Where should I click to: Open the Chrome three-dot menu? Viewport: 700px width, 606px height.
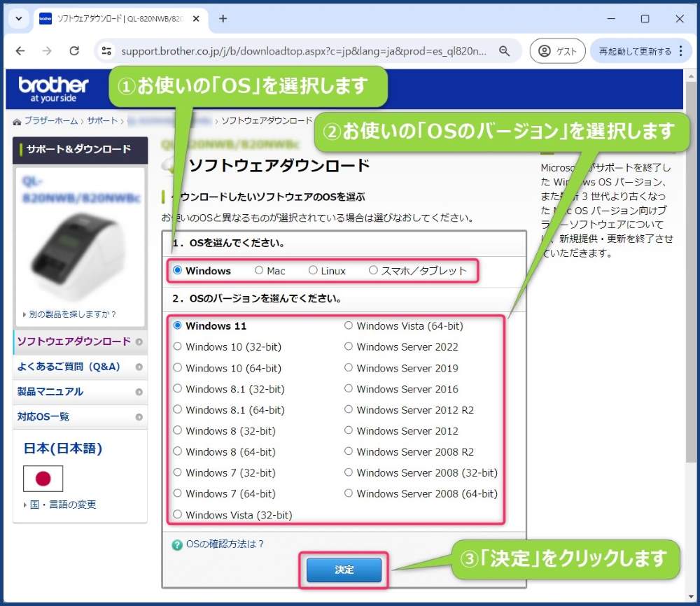(x=681, y=51)
